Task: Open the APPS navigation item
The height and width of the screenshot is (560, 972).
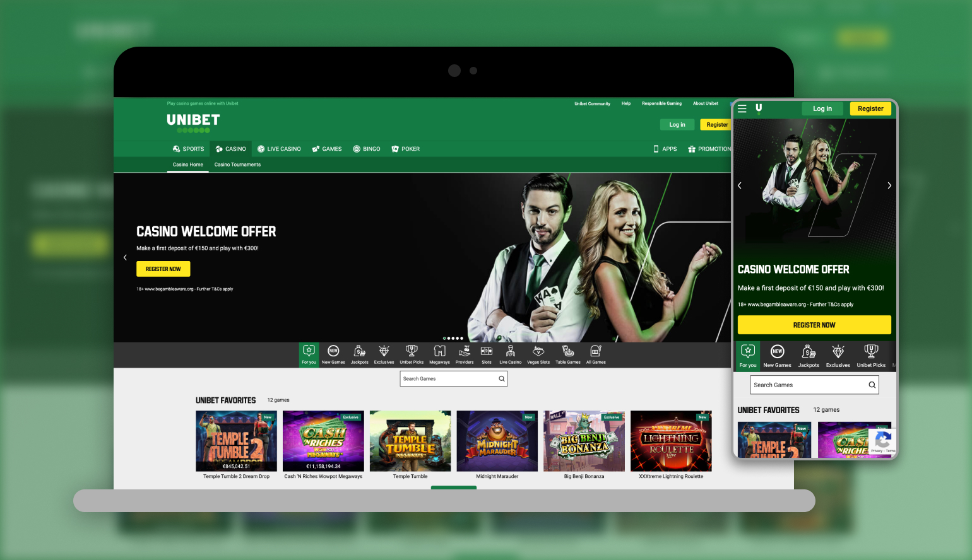Action: (x=665, y=149)
